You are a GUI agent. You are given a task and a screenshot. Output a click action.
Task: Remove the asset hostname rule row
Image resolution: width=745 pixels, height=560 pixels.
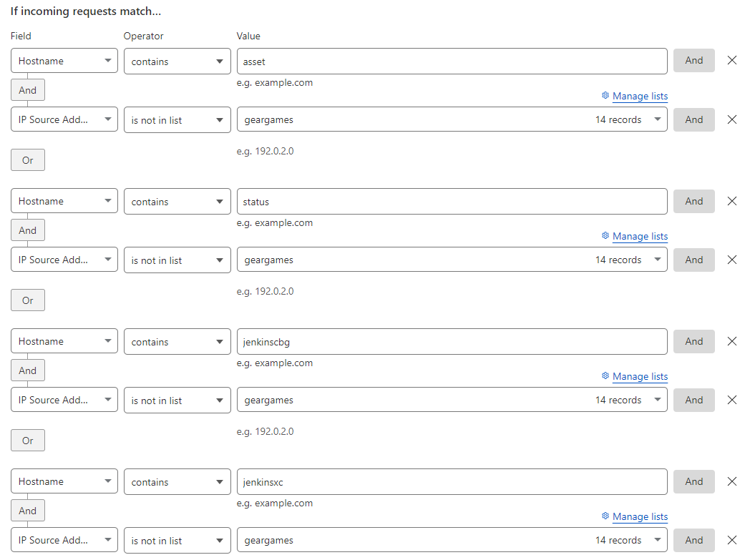731,61
